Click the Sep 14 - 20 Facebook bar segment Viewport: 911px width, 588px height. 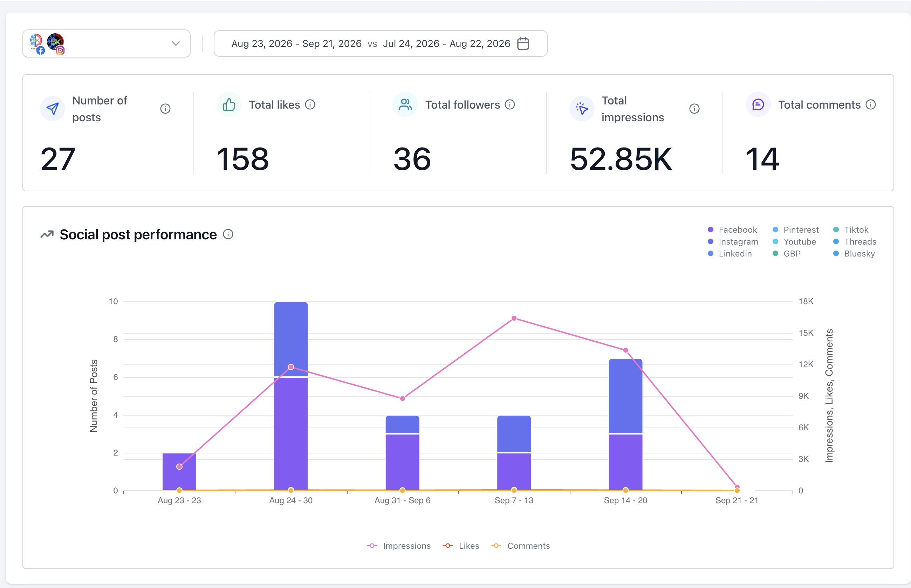(625, 463)
